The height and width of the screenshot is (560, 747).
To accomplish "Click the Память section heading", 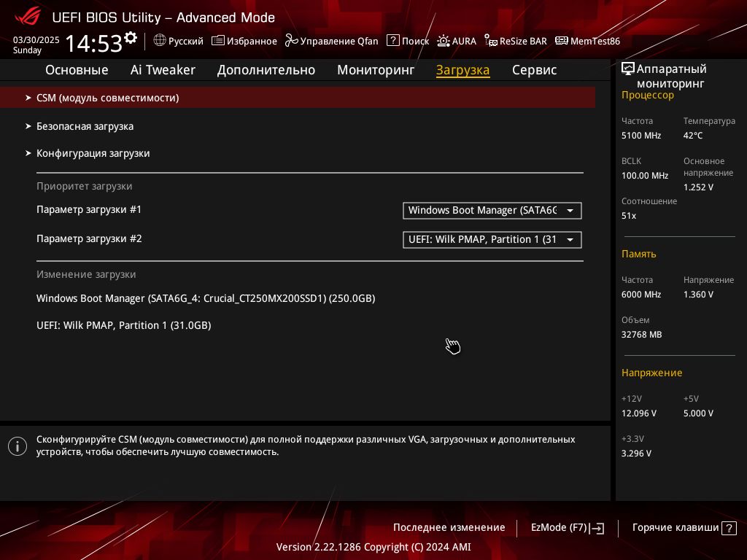I will coord(638,254).
